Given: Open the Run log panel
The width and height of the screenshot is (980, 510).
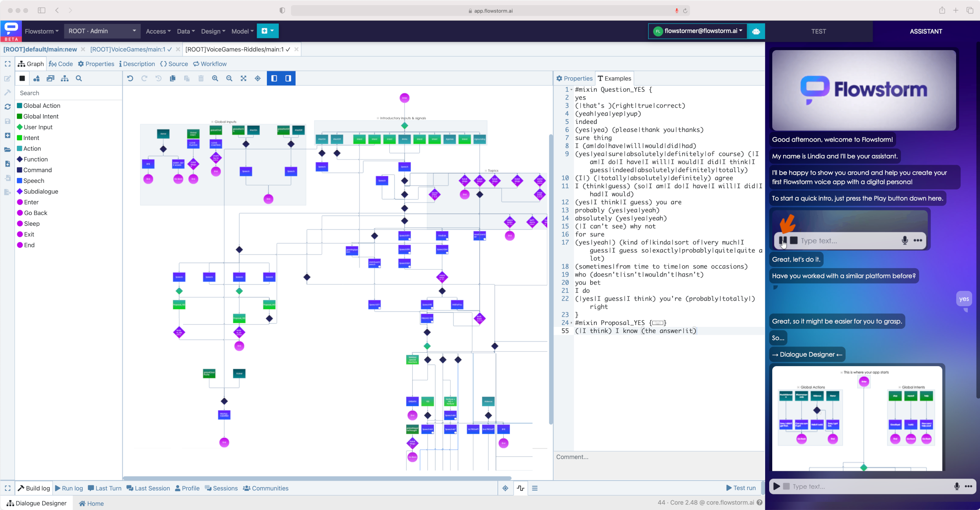Looking at the screenshot, I should click(x=69, y=488).
